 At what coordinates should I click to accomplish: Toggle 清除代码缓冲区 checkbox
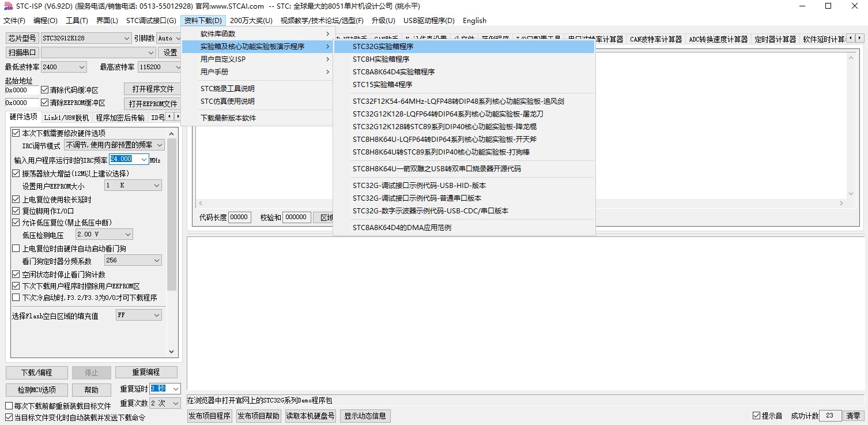(45, 90)
